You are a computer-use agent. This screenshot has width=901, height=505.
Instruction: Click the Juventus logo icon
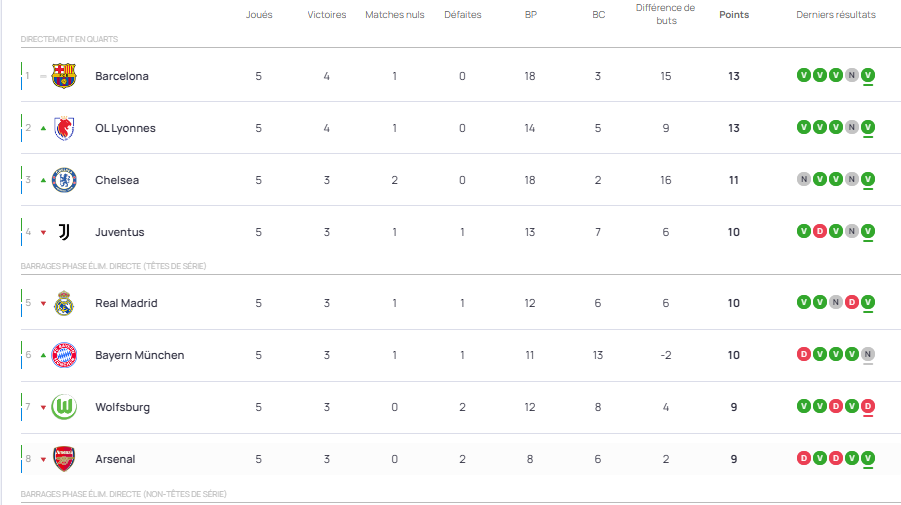click(x=64, y=232)
